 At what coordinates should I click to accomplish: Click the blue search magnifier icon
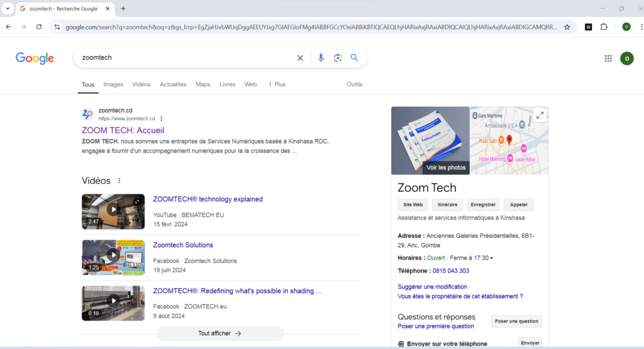[x=355, y=58]
